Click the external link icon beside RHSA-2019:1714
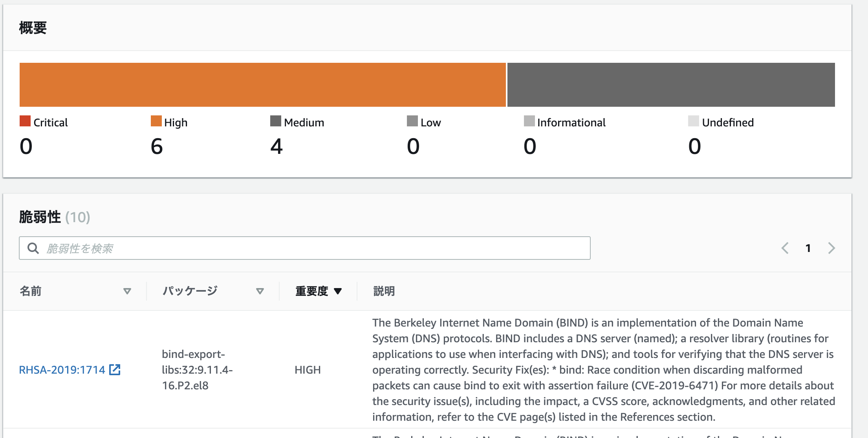 (x=115, y=370)
